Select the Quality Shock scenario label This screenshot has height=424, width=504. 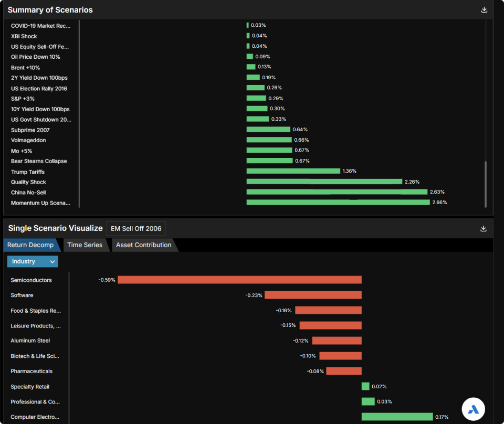tap(28, 182)
